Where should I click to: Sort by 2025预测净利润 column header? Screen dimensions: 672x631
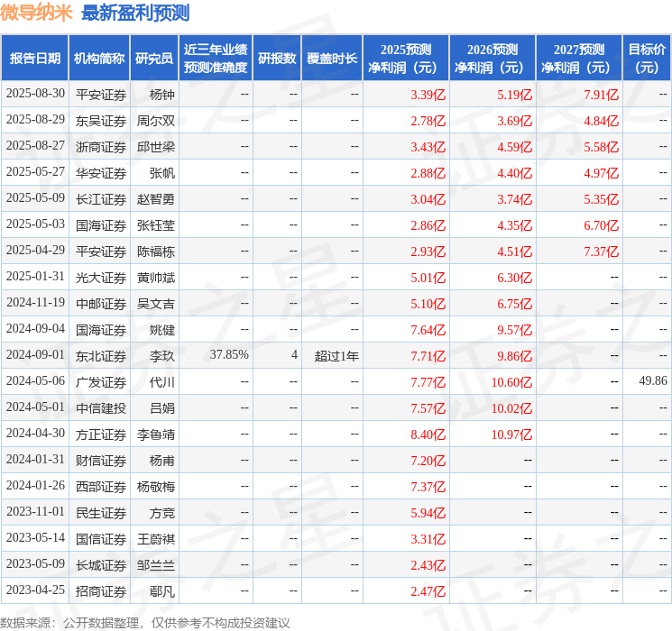(x=406, y=58)
